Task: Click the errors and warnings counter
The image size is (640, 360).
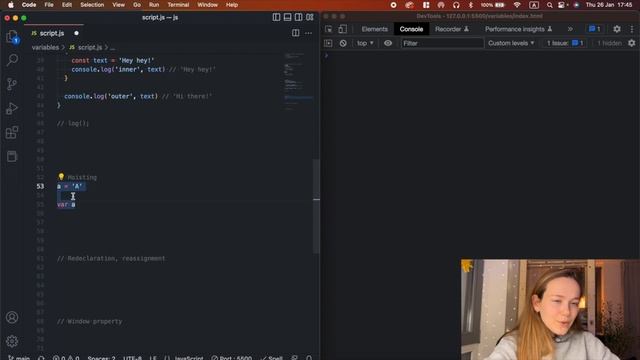Action: point(66,358)
